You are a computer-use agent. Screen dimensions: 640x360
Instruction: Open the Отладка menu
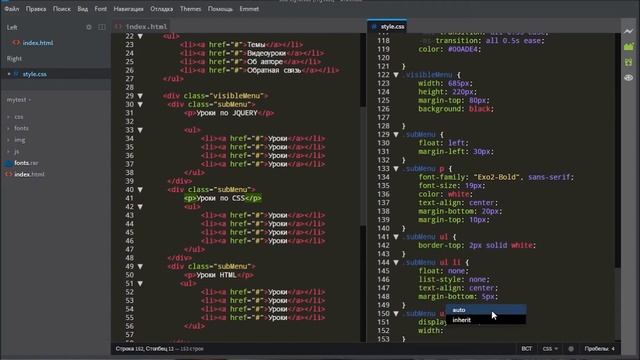[x=161, y=9]
